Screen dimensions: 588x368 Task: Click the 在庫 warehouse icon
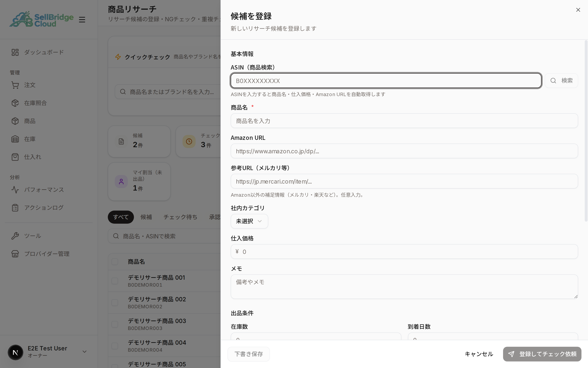coord(15,139)
